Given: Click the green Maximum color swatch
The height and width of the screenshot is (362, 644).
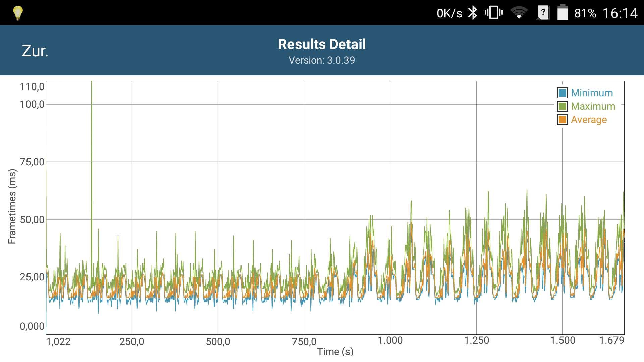Looking at the screenshot, I should pos(562,106).
